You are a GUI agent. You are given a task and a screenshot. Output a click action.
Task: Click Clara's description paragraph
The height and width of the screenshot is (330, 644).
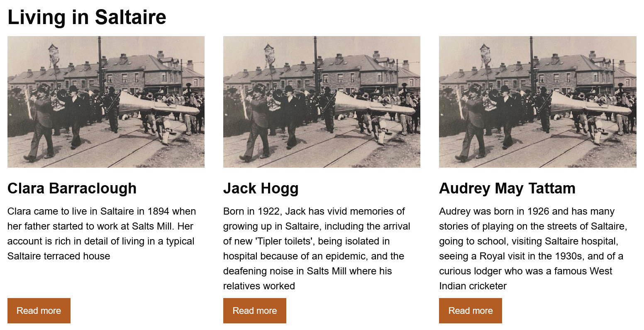[102, 234]
